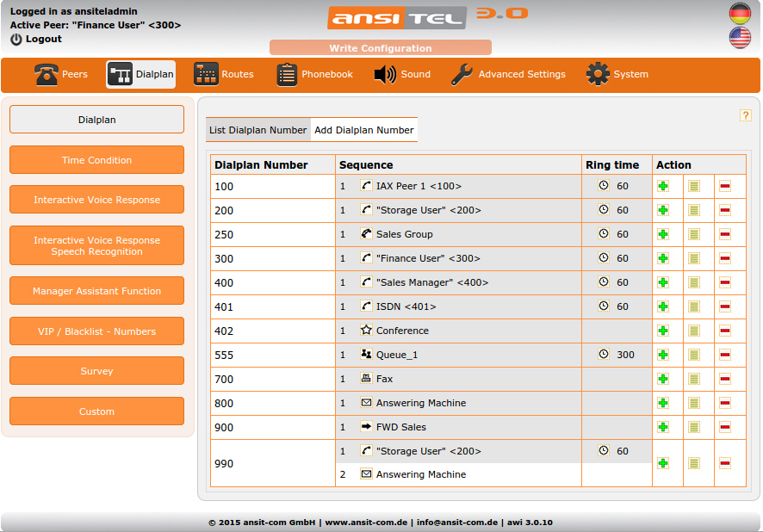Viewport: 763px width, 532px height.
Task: Open the Peers menu
Action: point(61,75)
